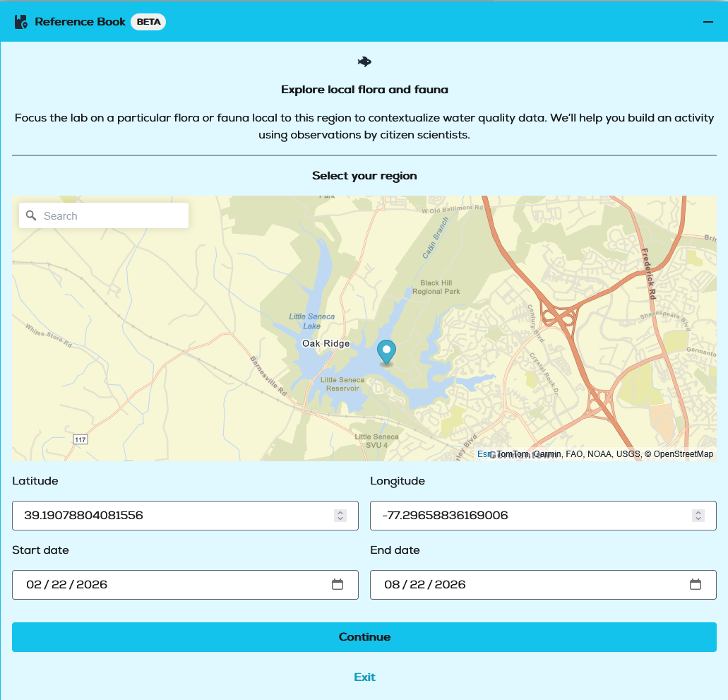Open the End date calendar picker
This screenshot has height=700, width=728.
696,584
